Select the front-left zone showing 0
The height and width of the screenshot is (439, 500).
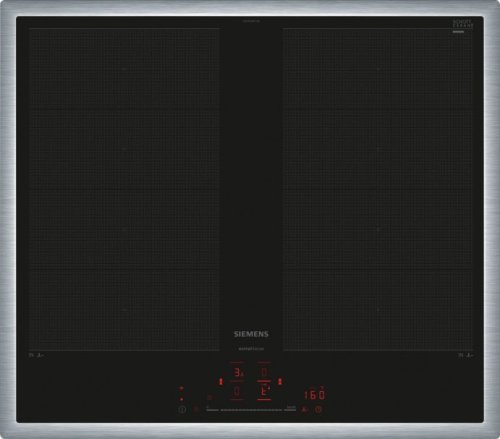click(x=237, y=391)
